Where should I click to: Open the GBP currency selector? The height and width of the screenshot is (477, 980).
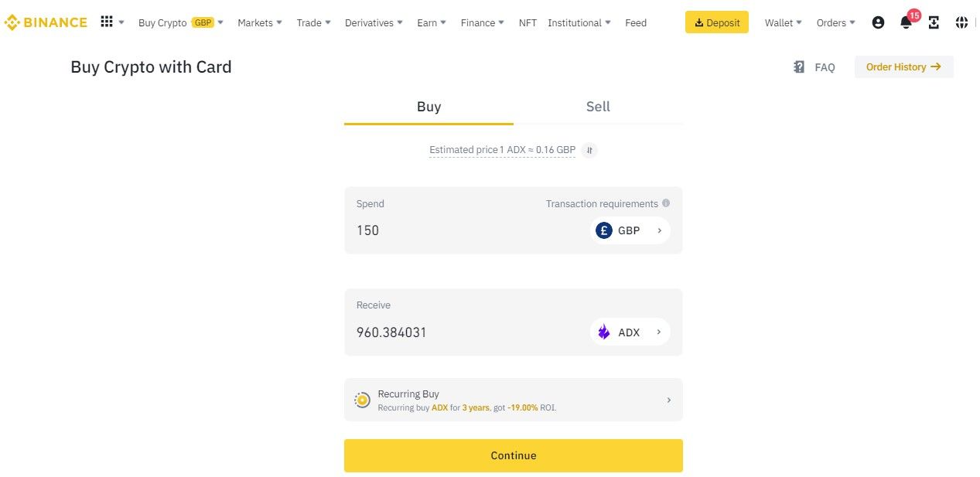pos(630,230)
